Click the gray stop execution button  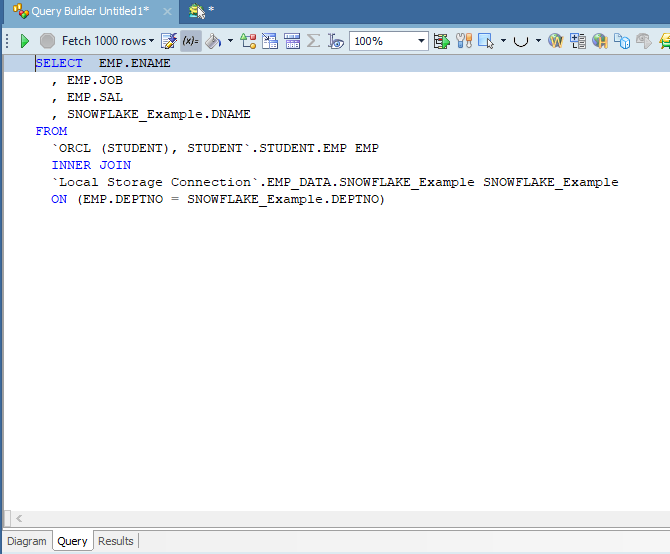click(x=47, y=41)
